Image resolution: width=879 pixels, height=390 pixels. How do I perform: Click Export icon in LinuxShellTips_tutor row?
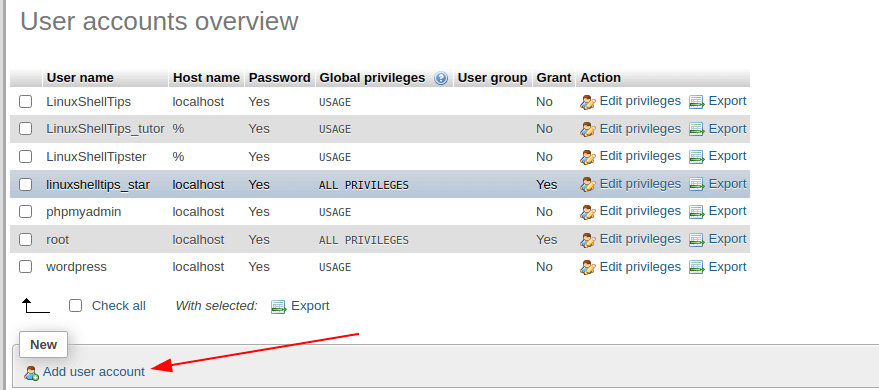pos(696,129)
